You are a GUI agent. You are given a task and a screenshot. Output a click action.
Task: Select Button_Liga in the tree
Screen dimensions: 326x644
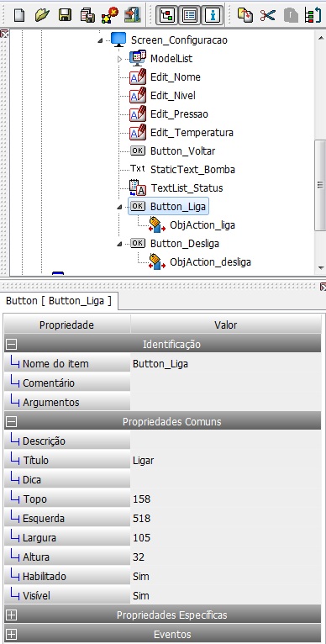pyautogui.click(x=178, y=206)
